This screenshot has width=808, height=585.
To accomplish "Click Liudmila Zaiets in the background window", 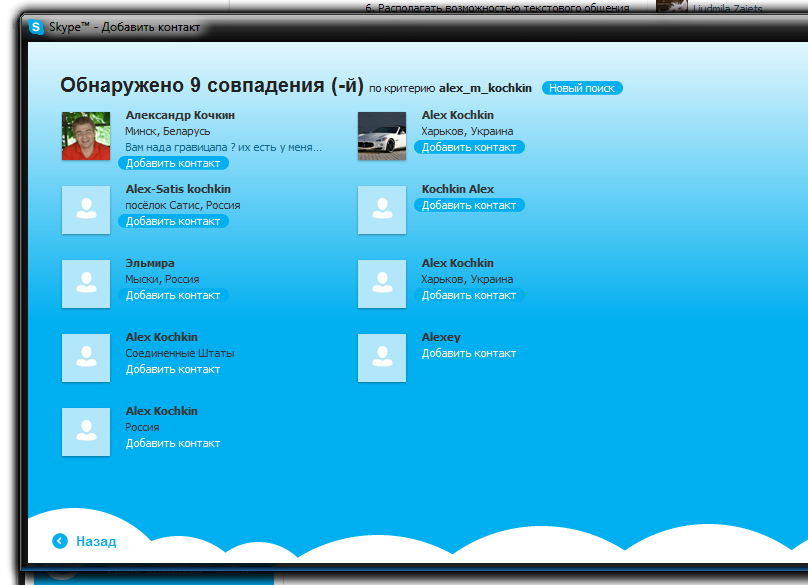I will 728,8.
